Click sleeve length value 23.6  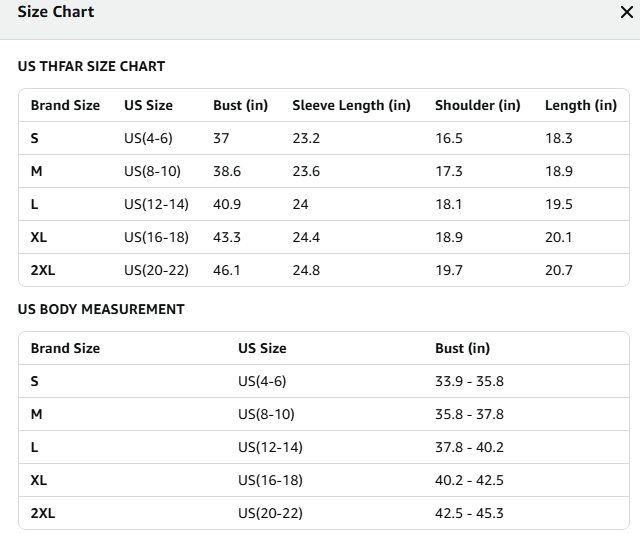306,171
